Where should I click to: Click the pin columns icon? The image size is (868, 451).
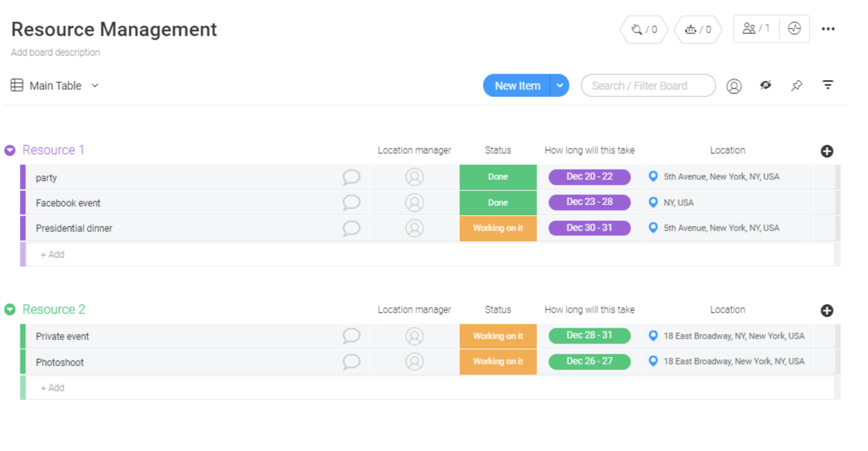pyautogui.click(x=796, y=86)
